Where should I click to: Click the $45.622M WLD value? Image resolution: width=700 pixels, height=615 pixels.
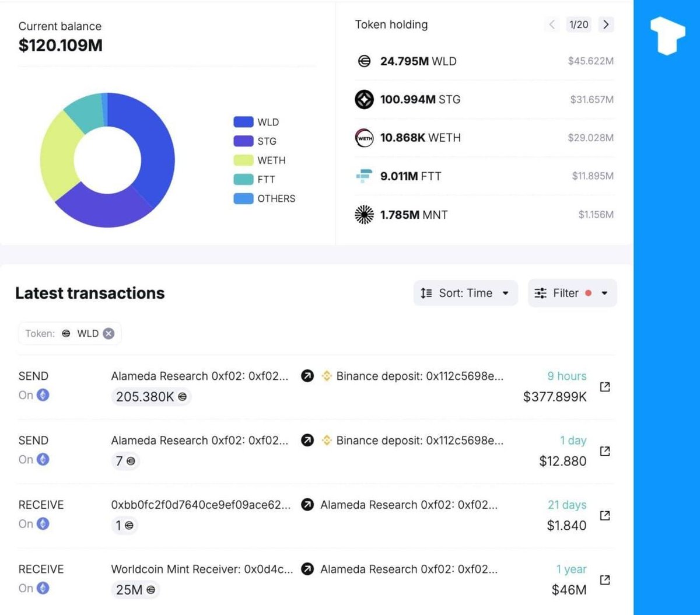tap(590, 61)
